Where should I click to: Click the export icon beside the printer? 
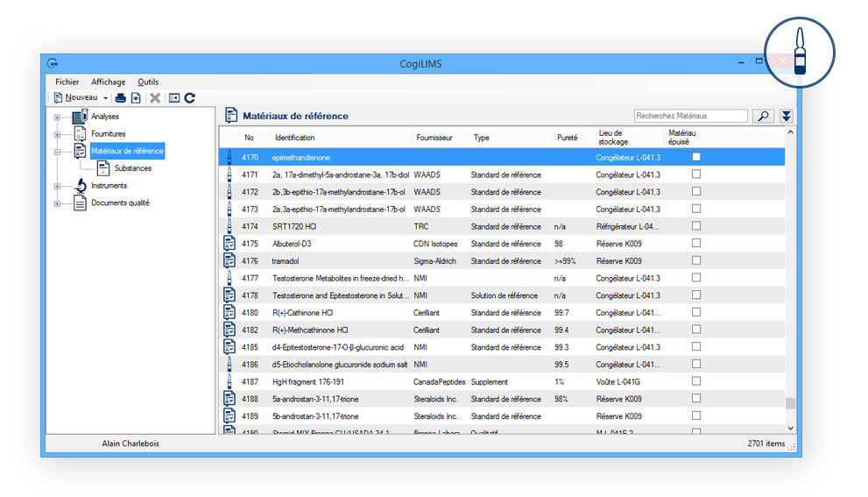[x=136, y=98]
